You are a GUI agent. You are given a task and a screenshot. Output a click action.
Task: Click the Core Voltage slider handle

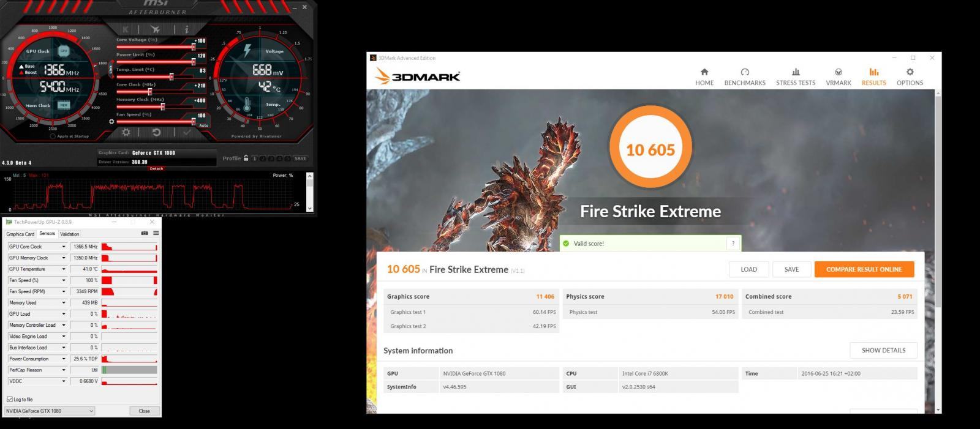[194, 47]
